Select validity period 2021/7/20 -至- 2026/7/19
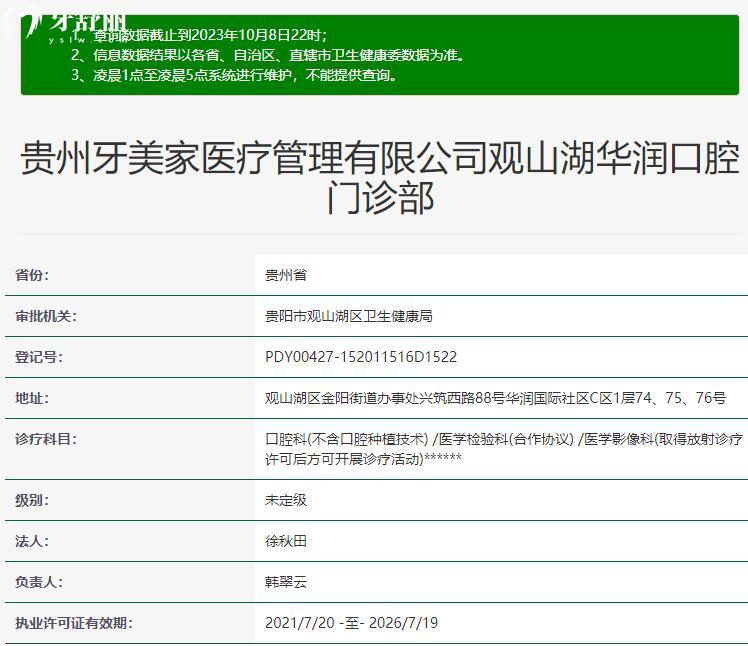This screenshot has height=646, width=748. pyautogui.click(x=352, y=623)
